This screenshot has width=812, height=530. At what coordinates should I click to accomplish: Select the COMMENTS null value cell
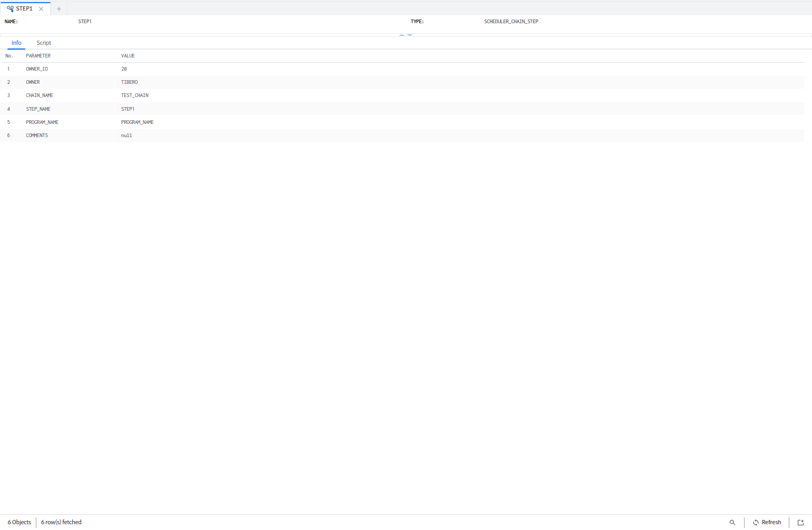pyautogui.click(x=126, y=136)
